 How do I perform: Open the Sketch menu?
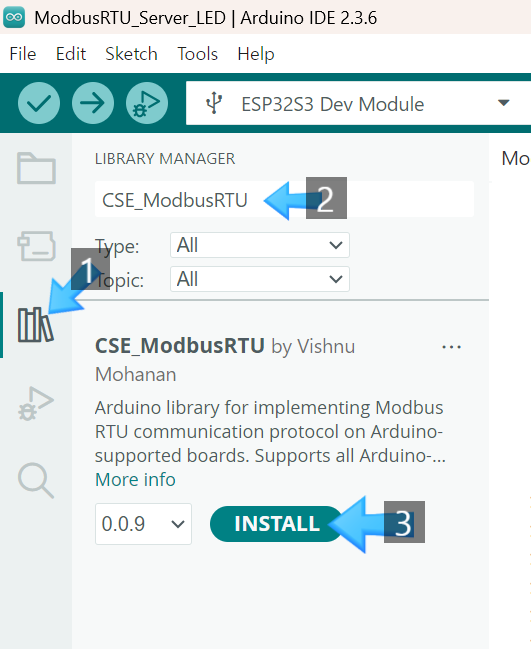131,54
